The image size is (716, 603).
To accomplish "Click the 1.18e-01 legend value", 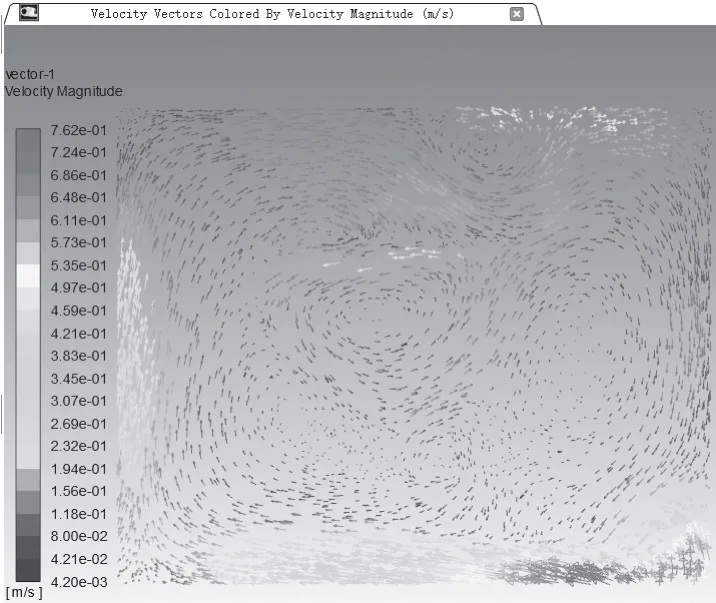I will (x=79, y=514).
